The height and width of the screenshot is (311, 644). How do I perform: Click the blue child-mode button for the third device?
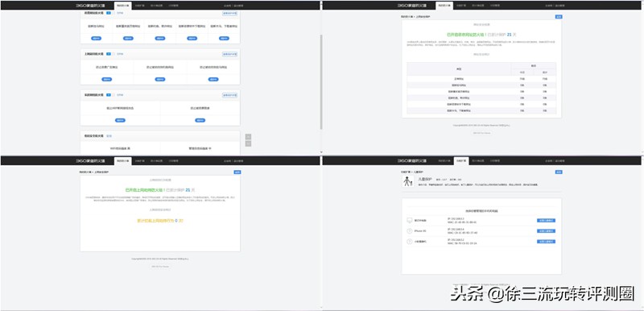(x=546, y=242)
